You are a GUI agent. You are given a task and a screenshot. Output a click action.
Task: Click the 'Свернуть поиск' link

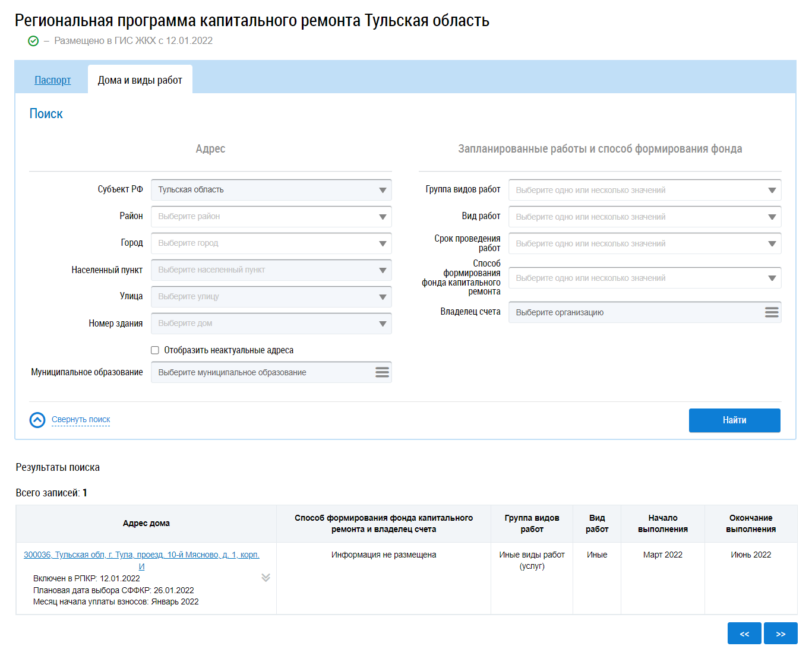tap(81, 420)
